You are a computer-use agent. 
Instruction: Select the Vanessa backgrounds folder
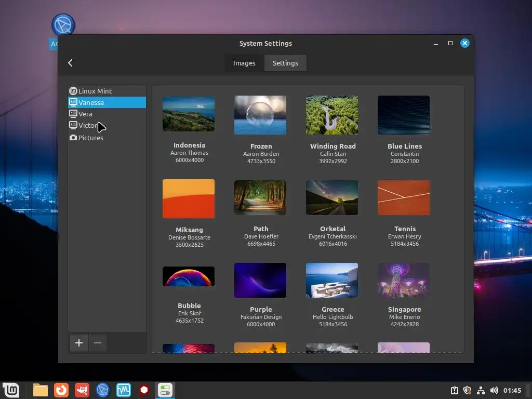tap(107, 102)
